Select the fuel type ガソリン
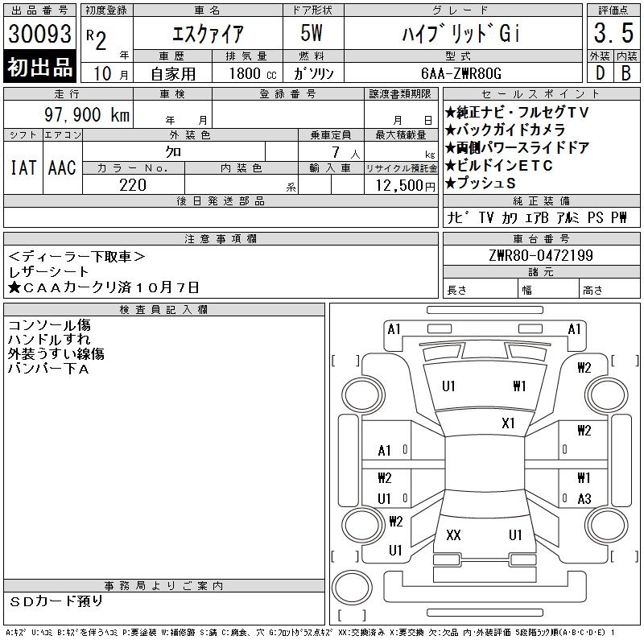Image resolution: width=644 pixels, height=644 pixels. click(313, 74)
